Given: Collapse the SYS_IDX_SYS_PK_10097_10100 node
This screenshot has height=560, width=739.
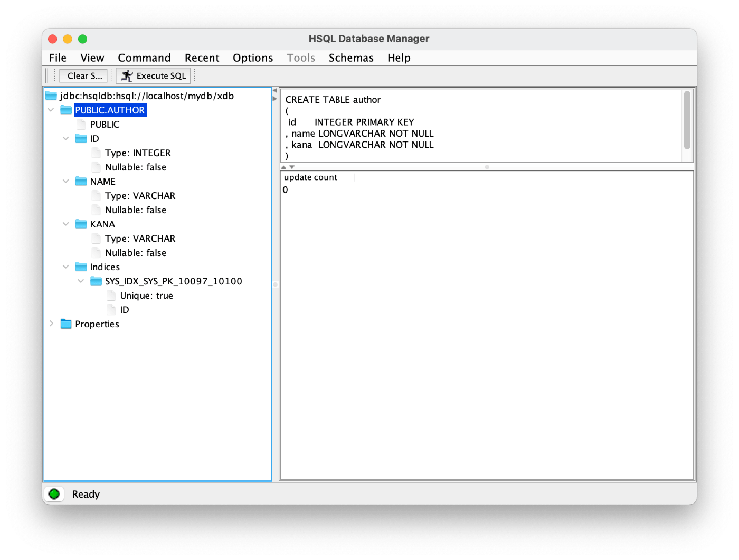Looking at the screenshot, I should [x=81, y=281].
